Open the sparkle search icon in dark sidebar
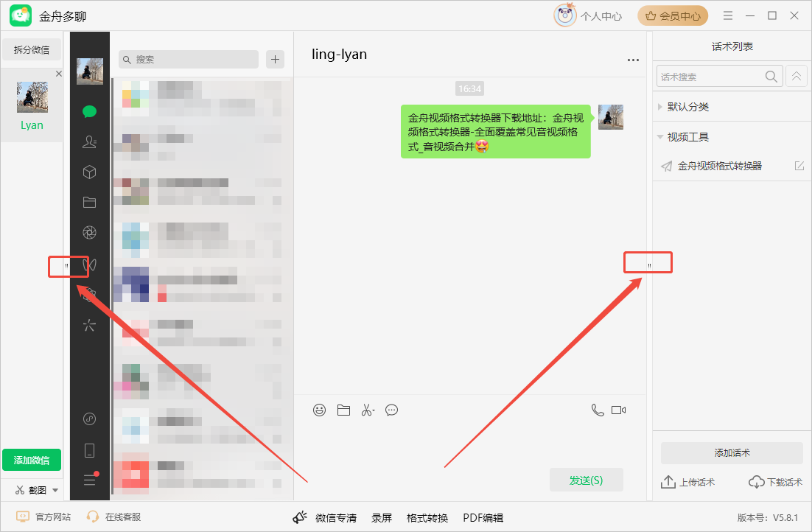812x532 pixels. pos(90,325)
